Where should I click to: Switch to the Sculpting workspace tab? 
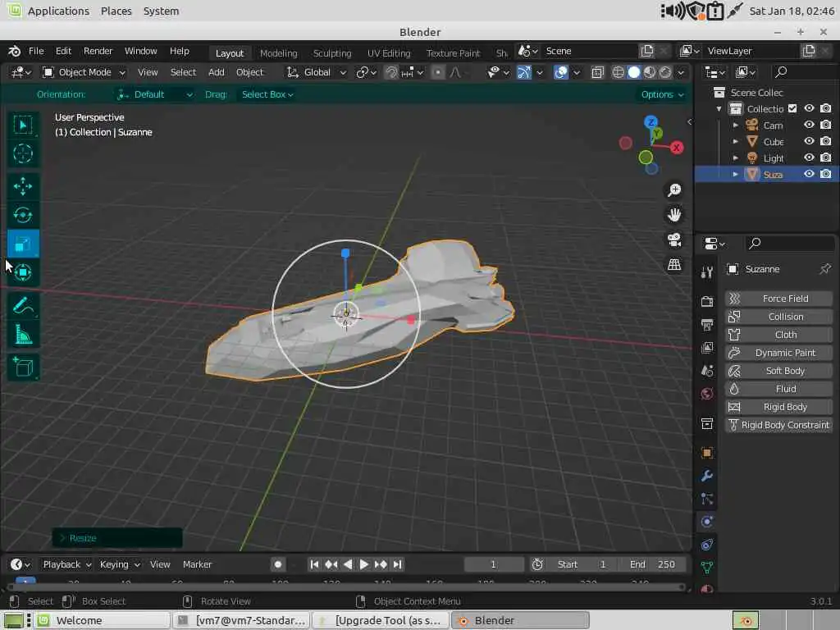click(332, 53)
